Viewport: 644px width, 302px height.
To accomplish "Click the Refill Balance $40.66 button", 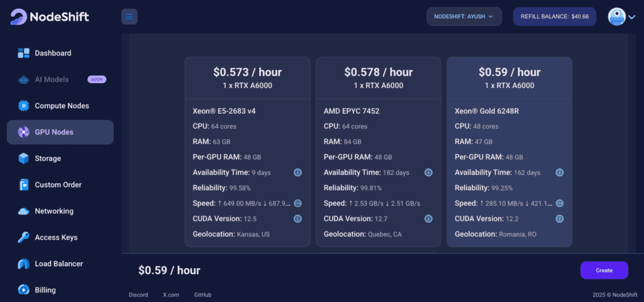I will (x=555, y=16).
